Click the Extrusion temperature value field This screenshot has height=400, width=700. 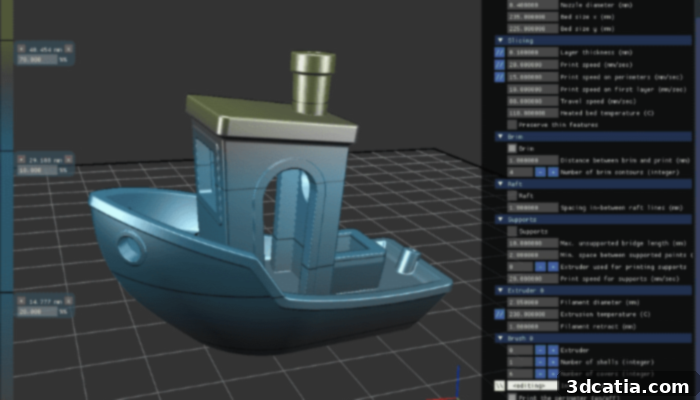[x=533, y=314]
